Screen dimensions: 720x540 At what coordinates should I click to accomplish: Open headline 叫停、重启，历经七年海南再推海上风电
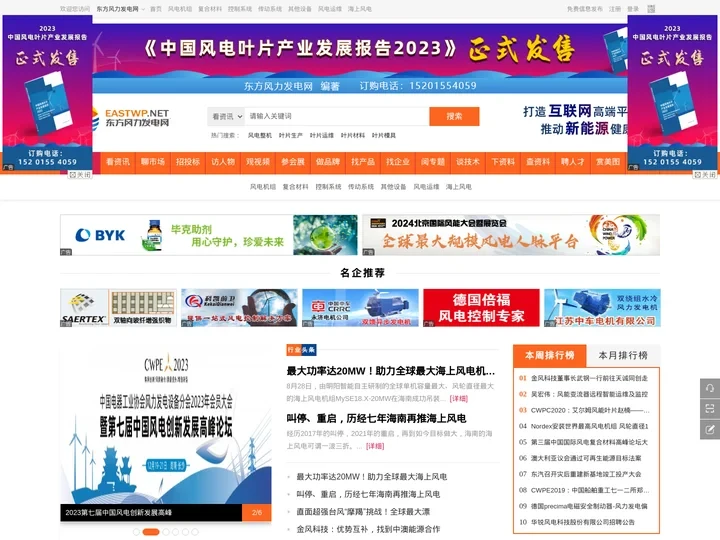(377, 418)
